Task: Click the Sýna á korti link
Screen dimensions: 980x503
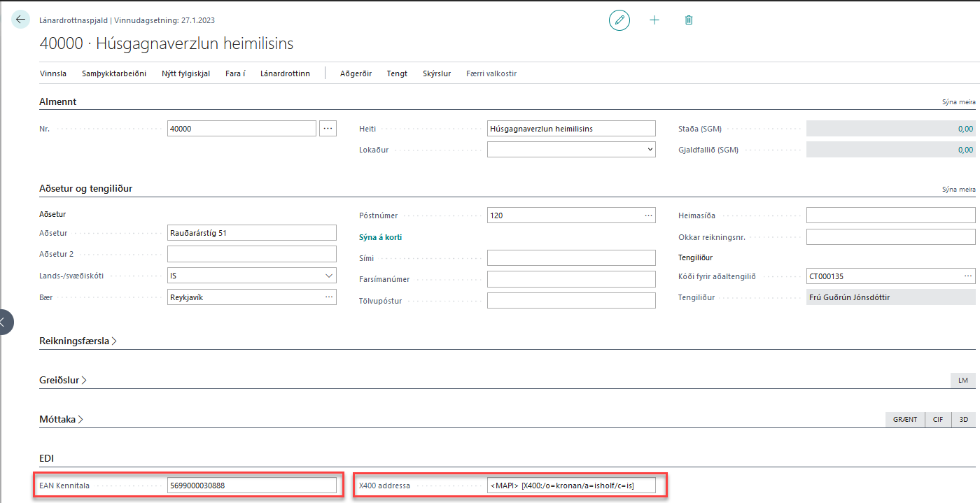Action: [x=380, y=237]
